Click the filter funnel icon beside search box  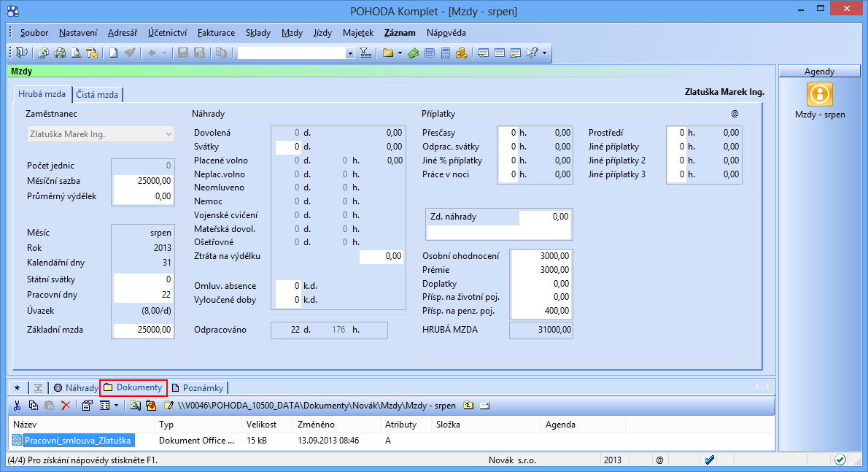point(365,53)
